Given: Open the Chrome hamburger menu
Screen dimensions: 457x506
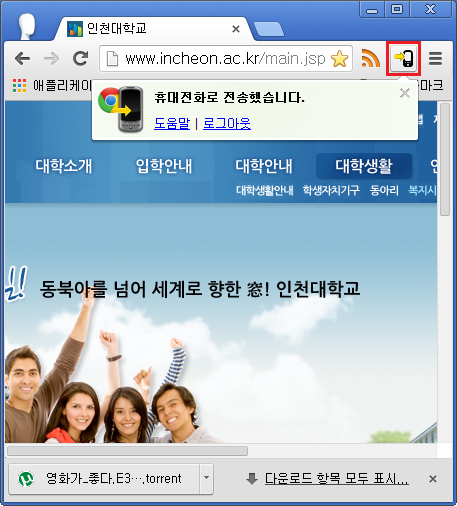Looking at the screenshot, I should tap(435, 59).
